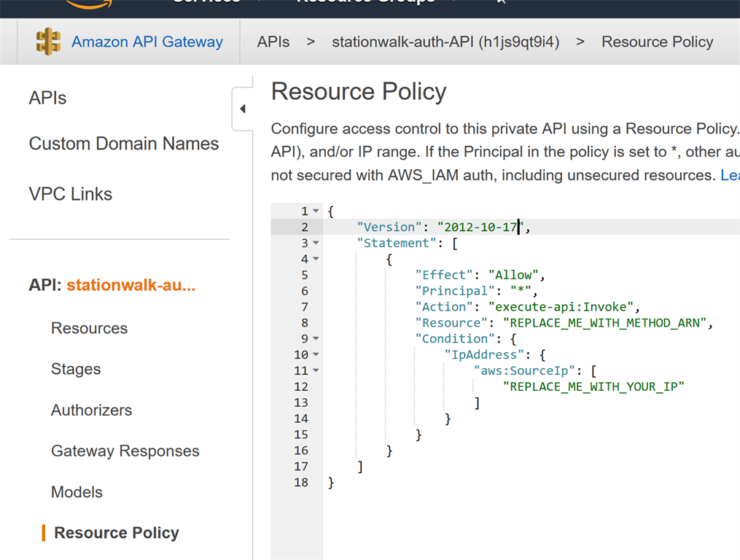Open Custom Domain Names in sidebar
The image size is (740, 560).
123,144
